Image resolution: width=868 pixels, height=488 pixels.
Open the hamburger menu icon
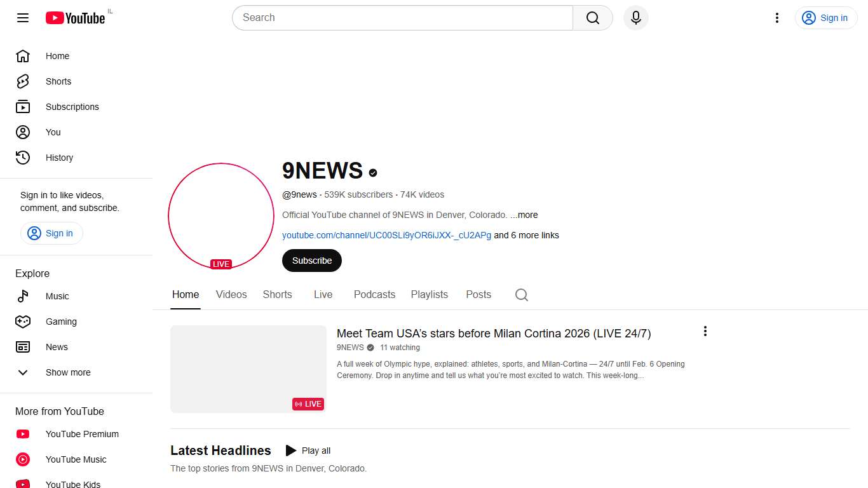pos(22,18)
